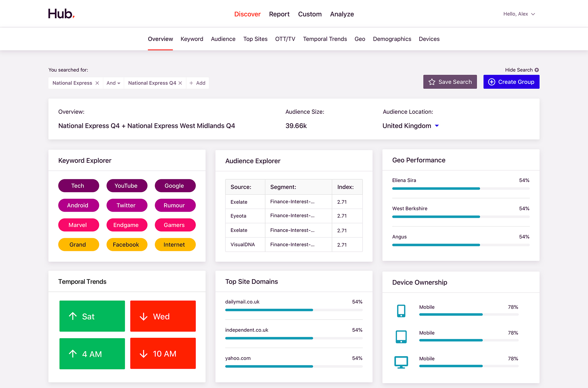Click the plus Add search term icon
588x388 pixels.
(x=191, y=83)
